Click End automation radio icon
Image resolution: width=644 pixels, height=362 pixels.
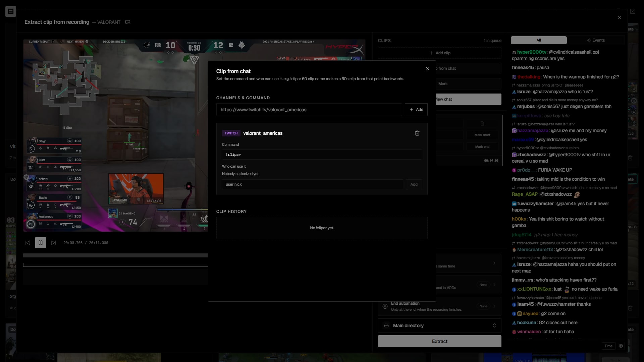pyautogui.click(x=385, y=306)
